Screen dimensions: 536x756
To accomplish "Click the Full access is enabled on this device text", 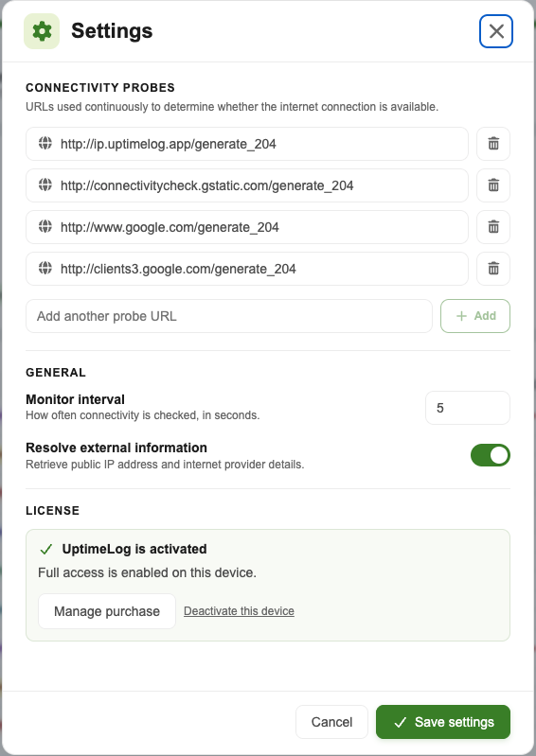I will click(x=147, y=572).
